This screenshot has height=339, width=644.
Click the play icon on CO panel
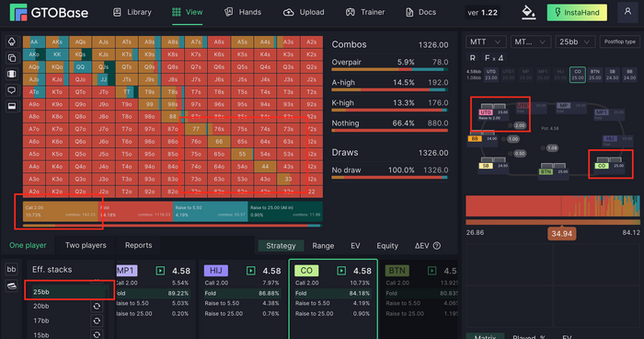point(341,270)
